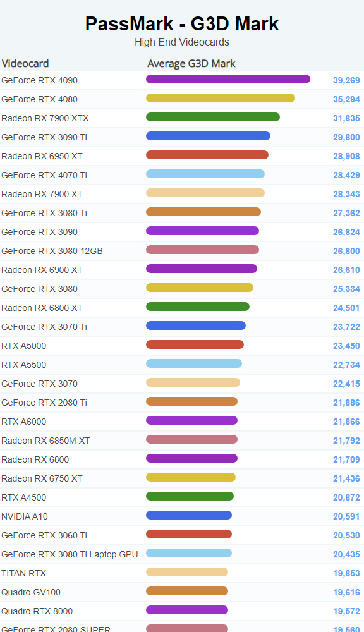
Task: Click the Radeon RX 6800 XT name
Action: click(x=42, y=308)
